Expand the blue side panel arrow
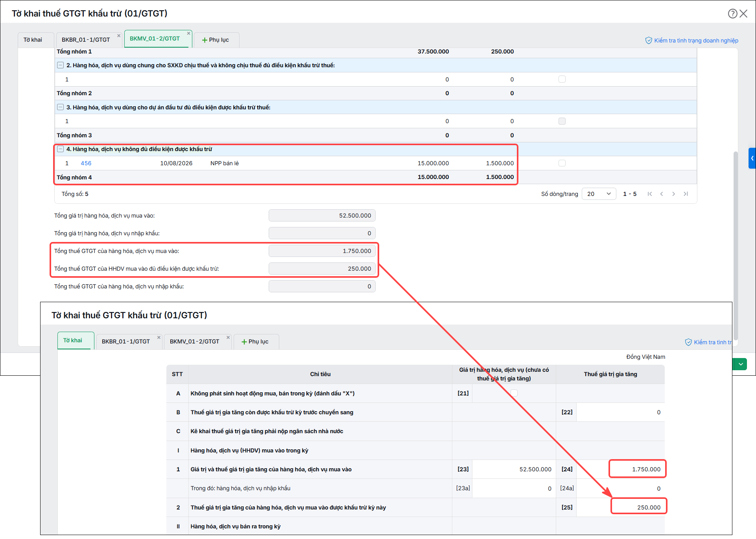Screen dimensions: 756x539 coord(752,158)
